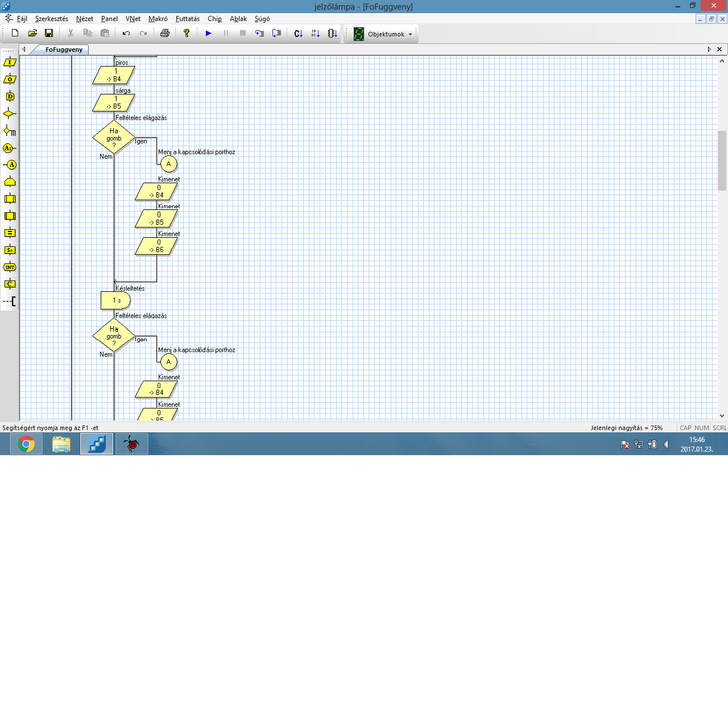The height and width of the screenshot is (710, 728).
Task: Open the Fájl menu
Action: [x=22, y=19]
